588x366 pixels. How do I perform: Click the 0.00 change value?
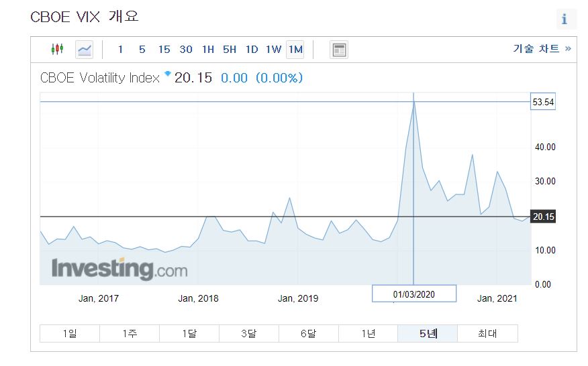coord(234,78)
